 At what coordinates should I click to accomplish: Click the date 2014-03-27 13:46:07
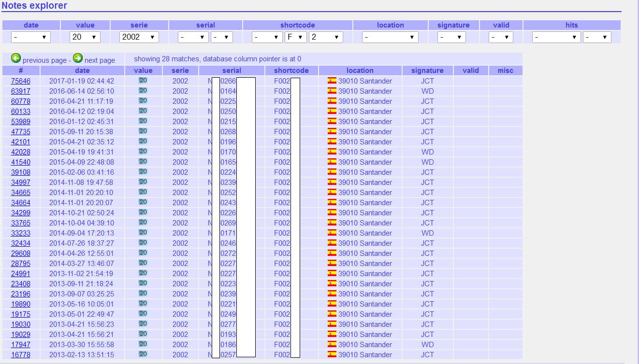pos(82,264)
